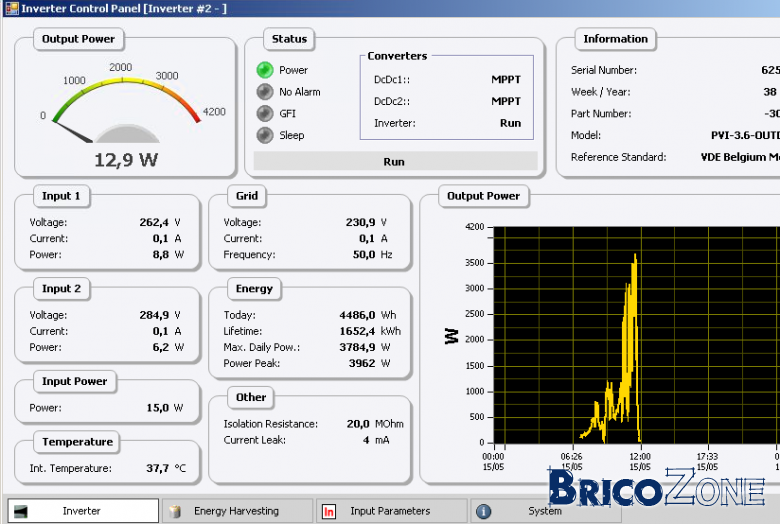Screen dimensions: 780x524
Task: Click the blue System info icon
Action: point(483,511)
